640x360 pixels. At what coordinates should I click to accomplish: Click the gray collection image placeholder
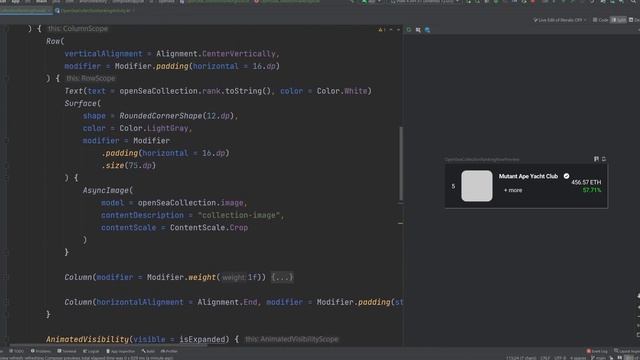(477, 186)
